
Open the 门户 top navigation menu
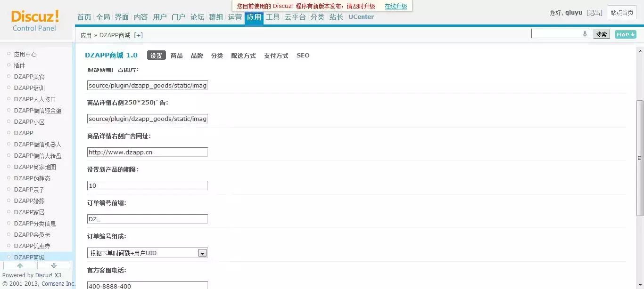coord(179,17)
